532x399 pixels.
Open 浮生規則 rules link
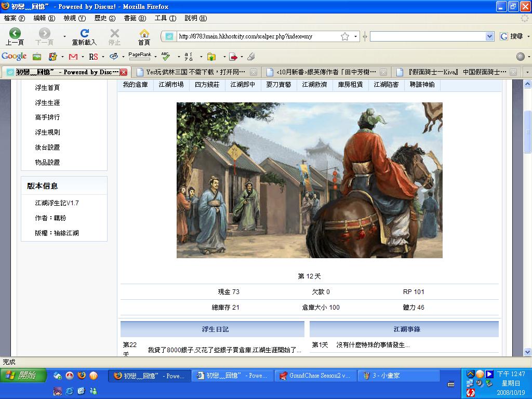coord(47,132)
